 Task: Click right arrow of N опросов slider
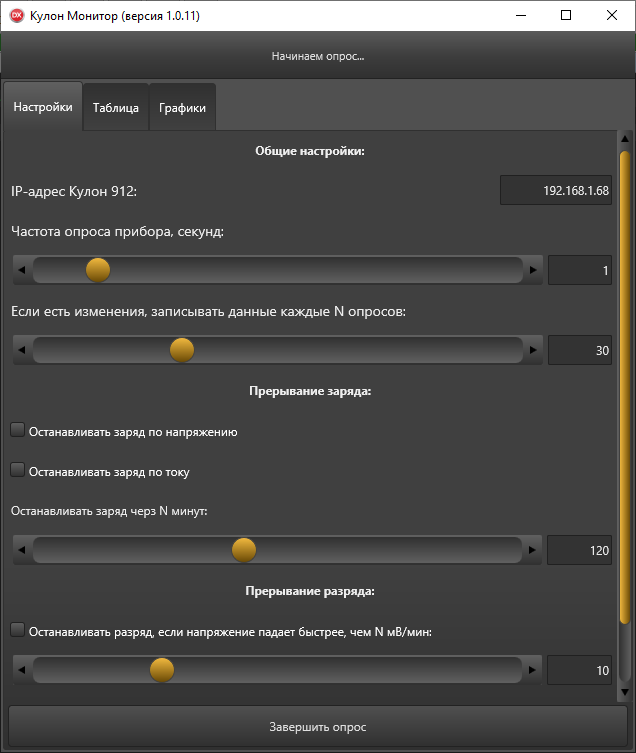533,350
